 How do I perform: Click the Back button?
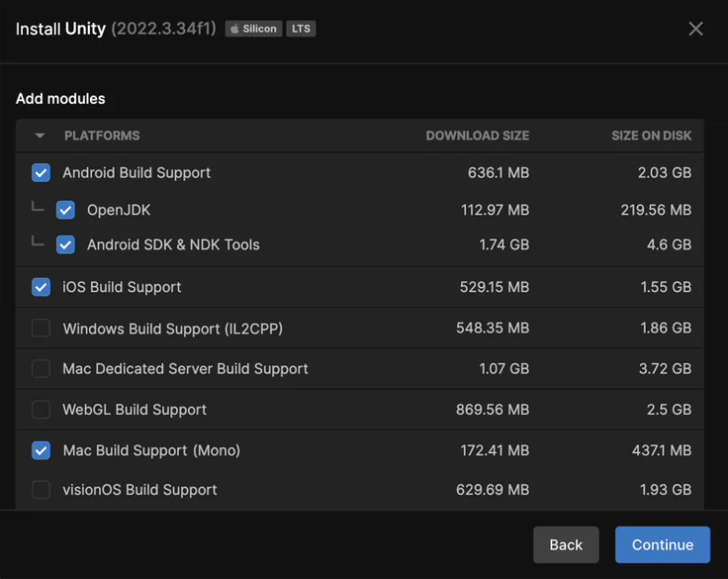(x=566, y=545)
